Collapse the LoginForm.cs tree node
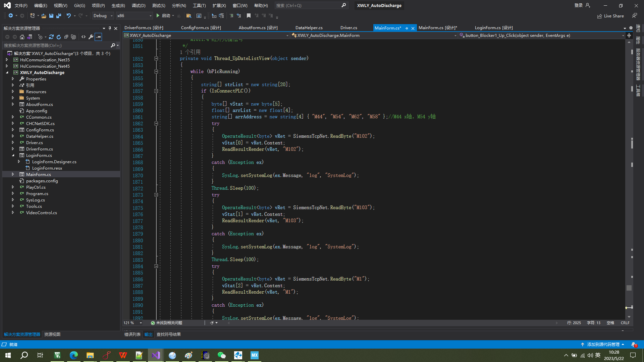The width and height of the screenshot is (644, 362). [13, 156]
